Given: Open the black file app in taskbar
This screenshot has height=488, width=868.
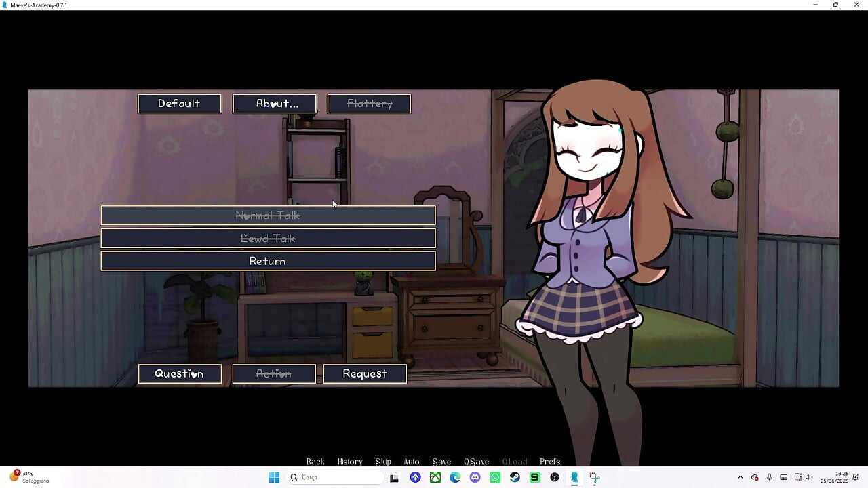Looking at the screenshot, I should tap(394, 477).
